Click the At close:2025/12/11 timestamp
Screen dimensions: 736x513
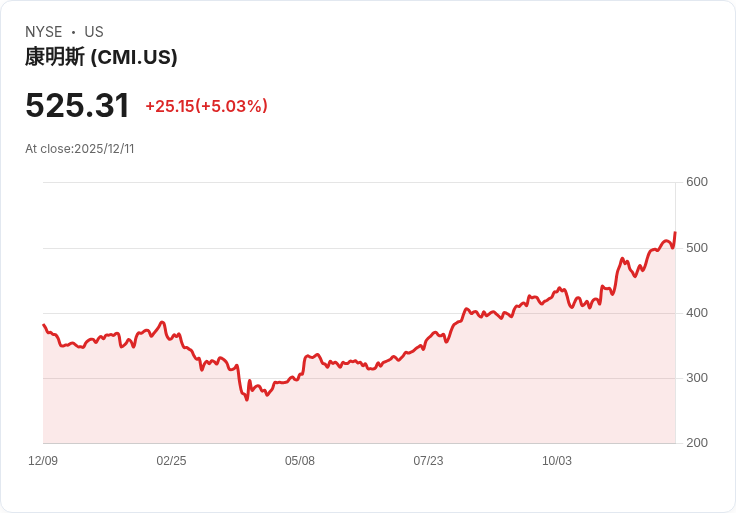[80, 149]
